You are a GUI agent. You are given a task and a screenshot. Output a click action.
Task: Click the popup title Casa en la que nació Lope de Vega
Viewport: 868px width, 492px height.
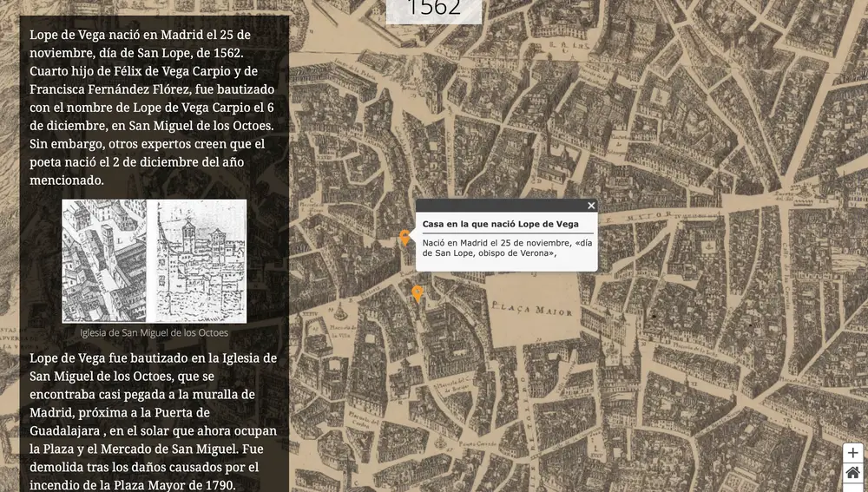501,224
